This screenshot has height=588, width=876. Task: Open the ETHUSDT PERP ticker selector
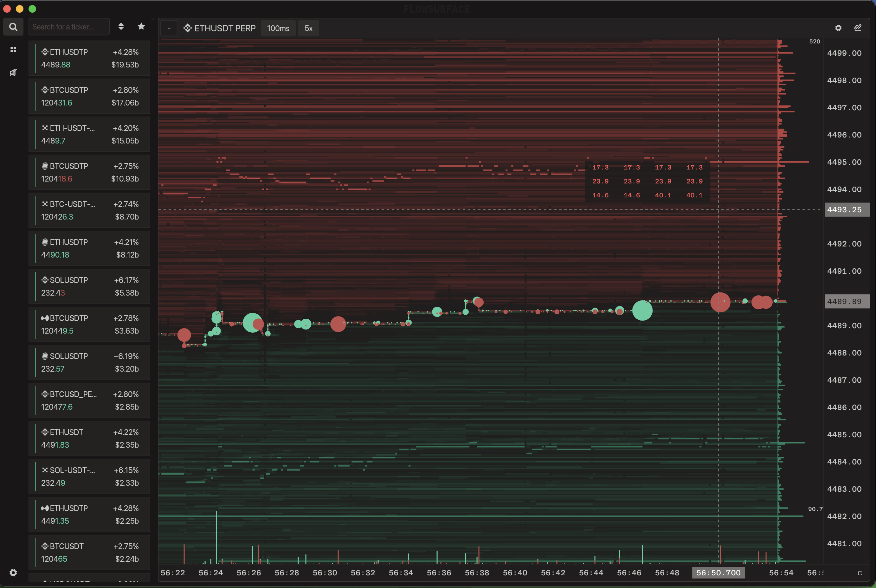pos(220,29)
